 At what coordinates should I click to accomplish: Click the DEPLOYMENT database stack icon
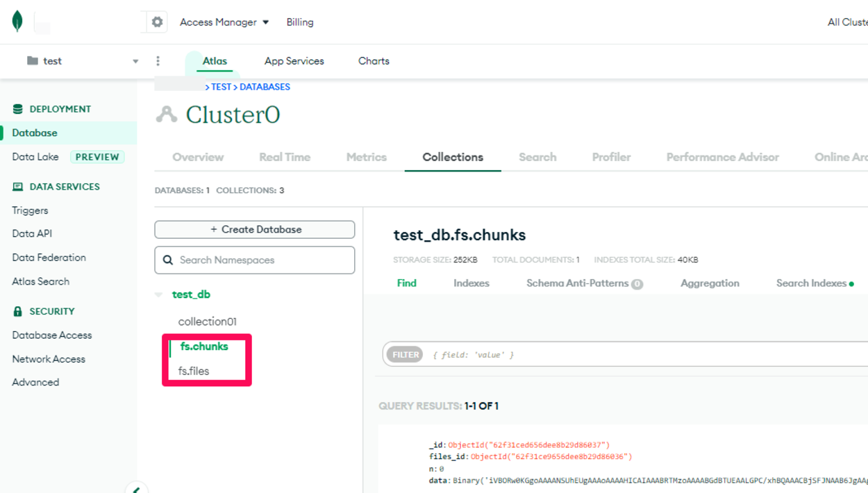click(x=19, y=109)
